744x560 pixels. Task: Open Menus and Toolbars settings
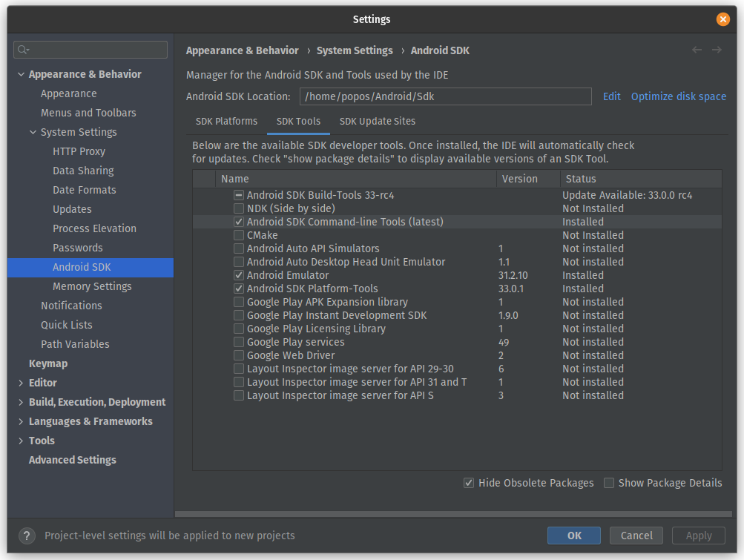coord(88,113)
